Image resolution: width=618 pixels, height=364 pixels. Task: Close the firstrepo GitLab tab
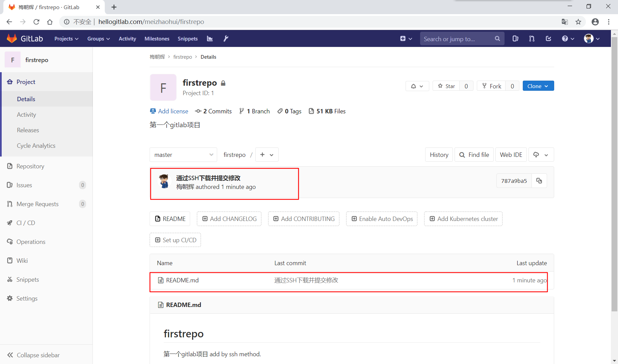(98, 7)
